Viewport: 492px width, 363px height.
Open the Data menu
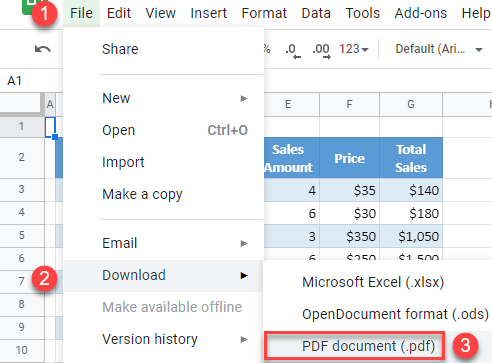(316, 13)
